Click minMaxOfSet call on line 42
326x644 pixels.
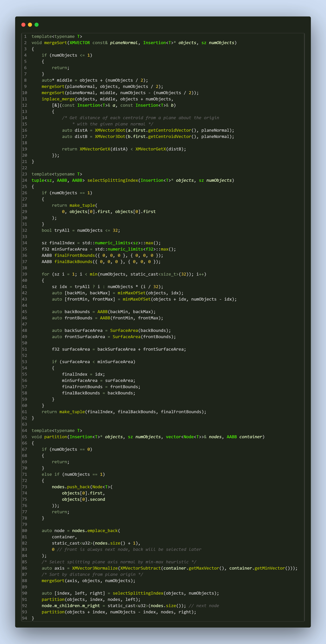coord(132,293)
